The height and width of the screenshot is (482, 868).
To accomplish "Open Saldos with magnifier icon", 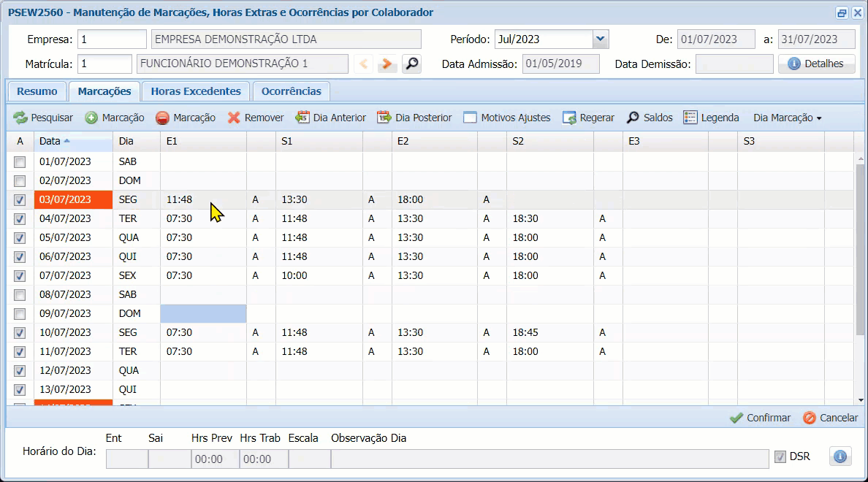I will [x=633, y=118].
